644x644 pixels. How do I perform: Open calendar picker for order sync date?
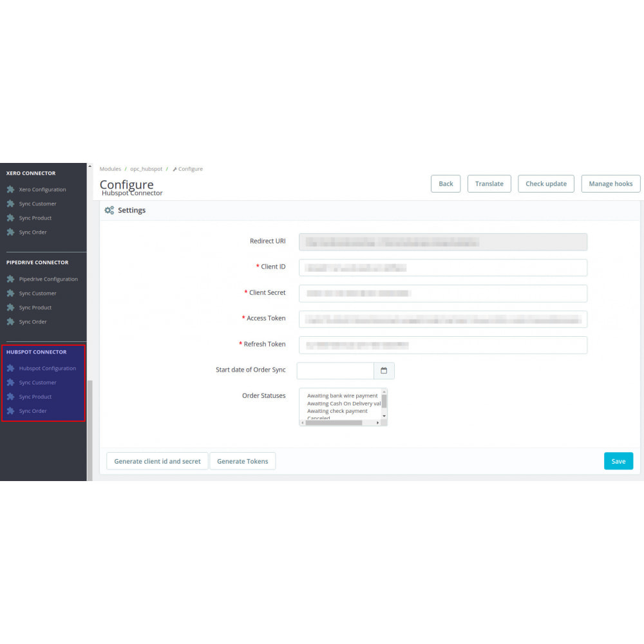384,370
